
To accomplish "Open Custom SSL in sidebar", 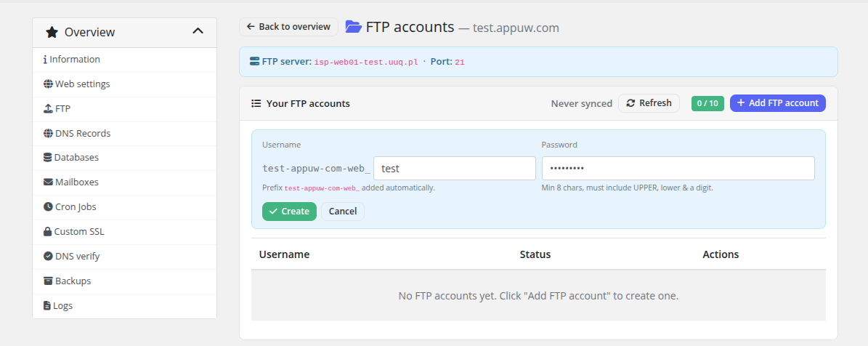I will pyautogui.click(x=124, y=232).
